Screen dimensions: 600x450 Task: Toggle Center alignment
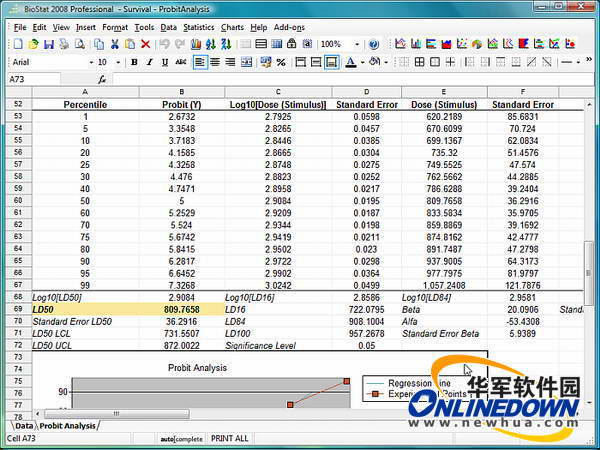coord(215,62)
